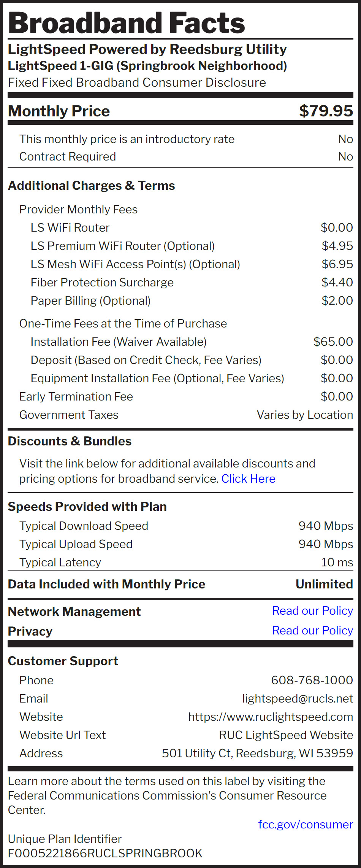
Task: Click the 'Click Here' discounts link
Action: [248, 479]
